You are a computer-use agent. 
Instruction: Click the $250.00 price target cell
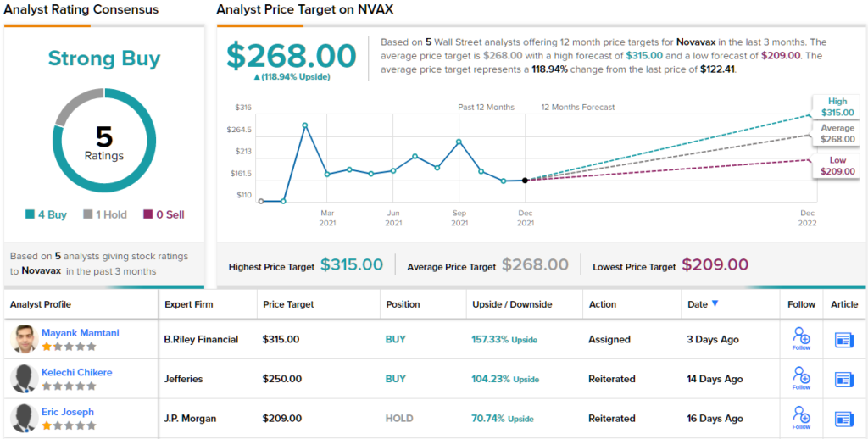(281, 379)
